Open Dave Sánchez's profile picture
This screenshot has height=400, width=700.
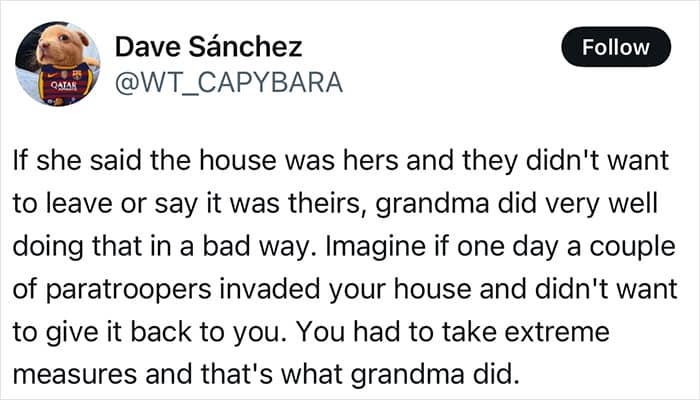tap(58, 63)
